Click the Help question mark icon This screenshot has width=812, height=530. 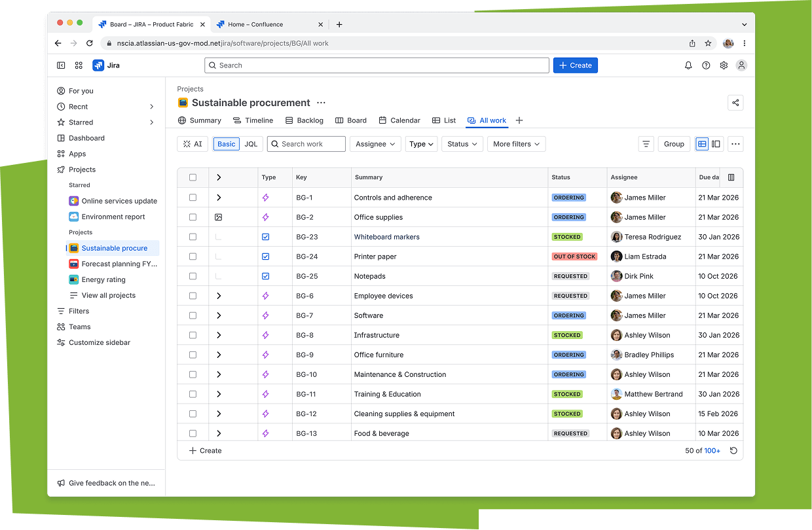pyautogui.click(x=706, y=65)
